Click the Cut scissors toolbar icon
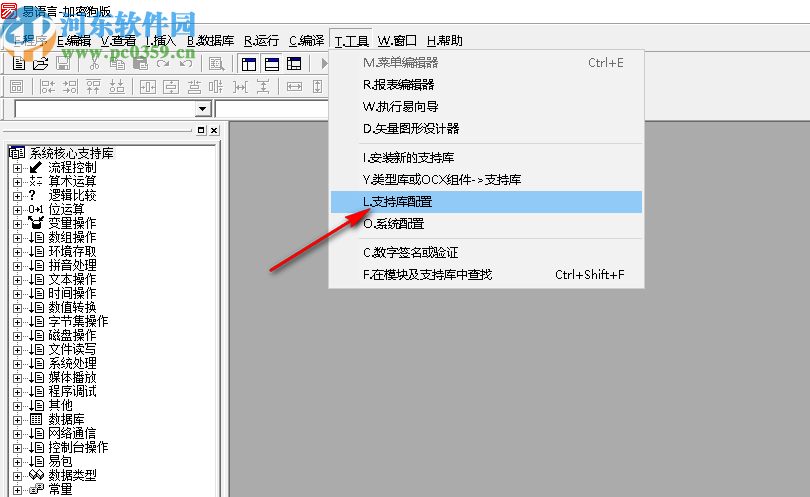Image resolution: width=810 pixels, height=497 pixels. tap(94, 64)
